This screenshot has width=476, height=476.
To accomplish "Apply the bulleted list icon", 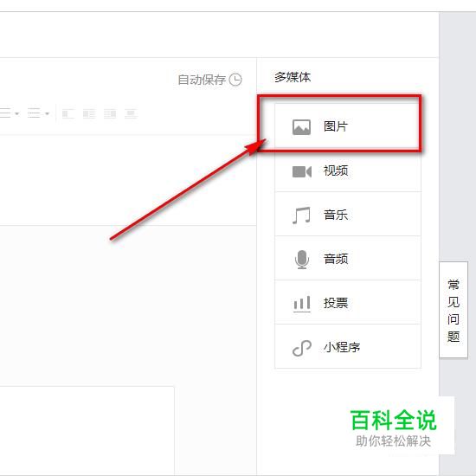I will click(x=34, y=113).
